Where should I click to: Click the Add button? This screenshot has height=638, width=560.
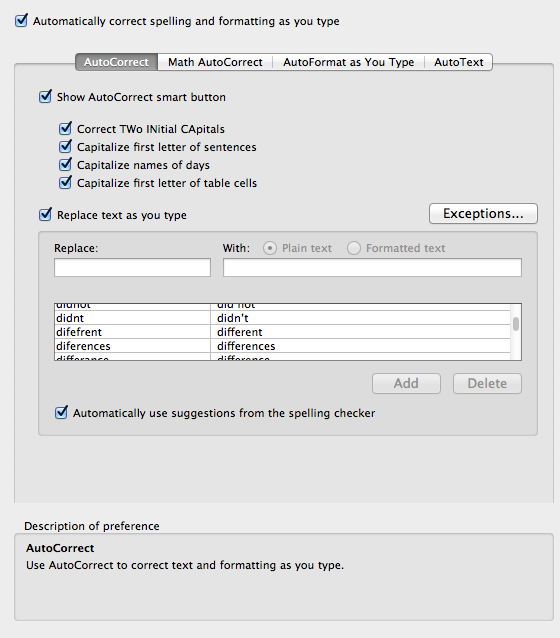tap(406, 383)
